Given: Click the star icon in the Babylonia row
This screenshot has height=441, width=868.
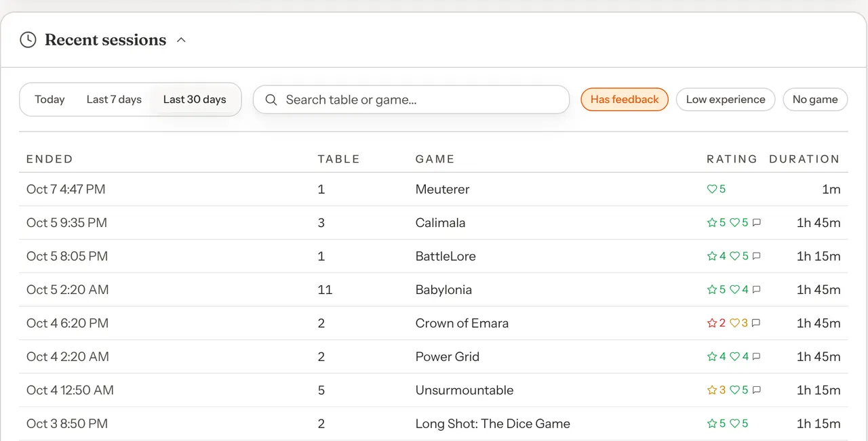Looking at the screenshot, I should [712, 290].
